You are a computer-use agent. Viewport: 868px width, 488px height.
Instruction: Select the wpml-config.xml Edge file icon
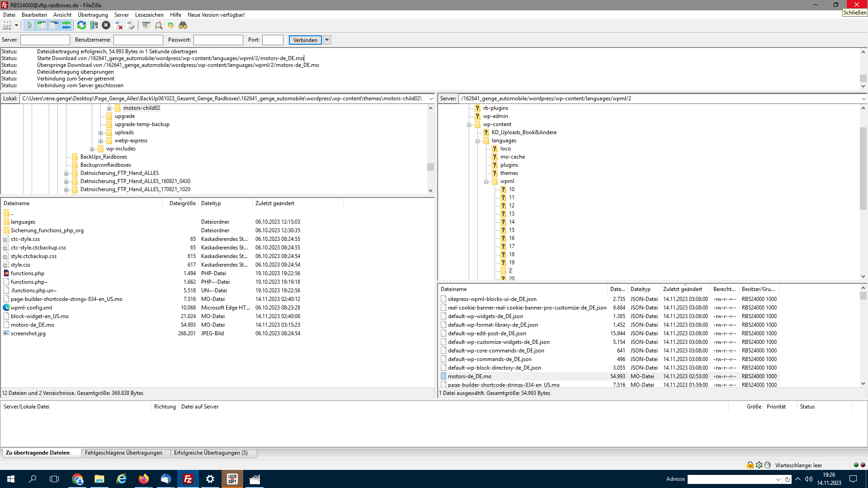point(6,308)
